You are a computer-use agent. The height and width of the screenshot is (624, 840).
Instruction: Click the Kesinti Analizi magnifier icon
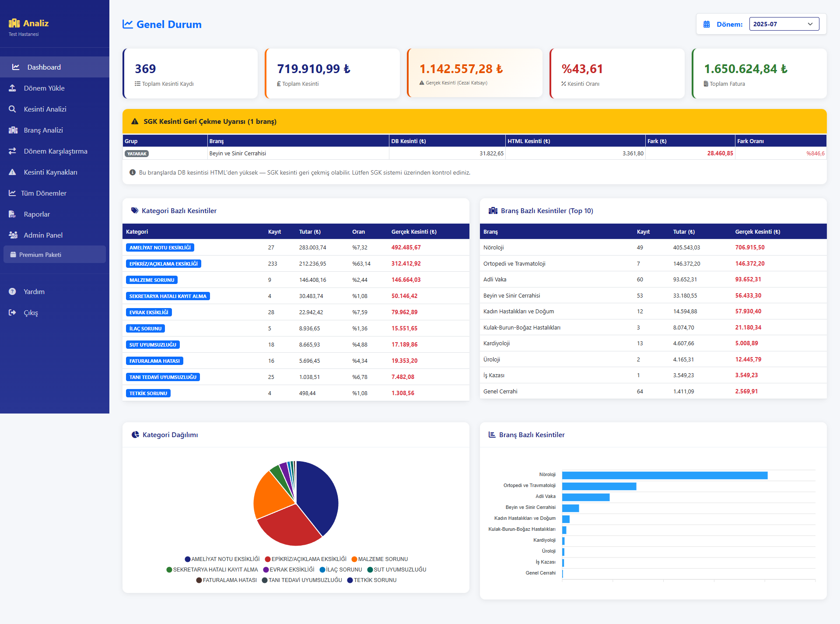pyautogui.click(x=12, y=109)
